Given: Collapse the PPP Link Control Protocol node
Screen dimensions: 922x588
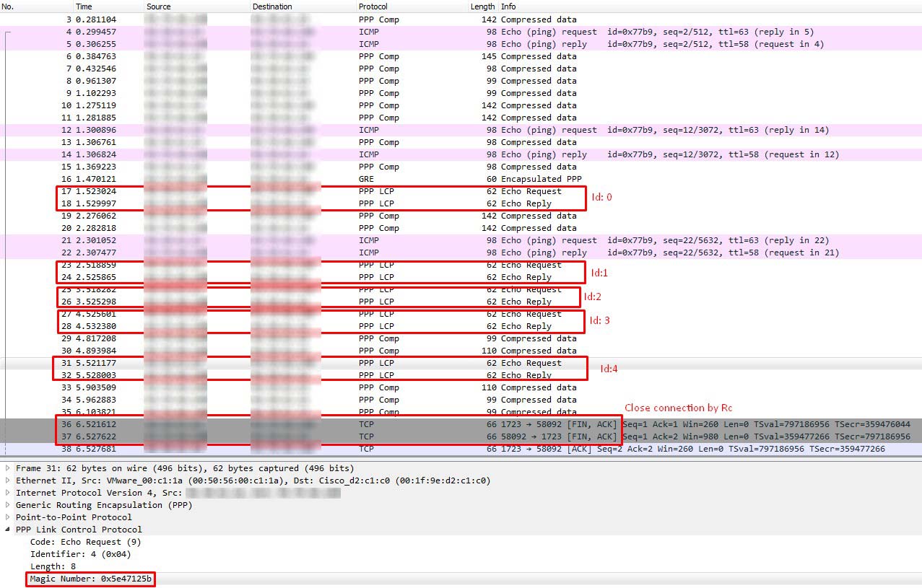Looking at the screenshot, I should pos(8,530).
